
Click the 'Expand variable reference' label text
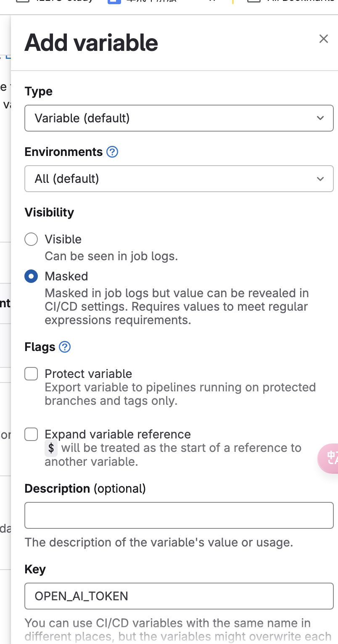coord(118,434)
